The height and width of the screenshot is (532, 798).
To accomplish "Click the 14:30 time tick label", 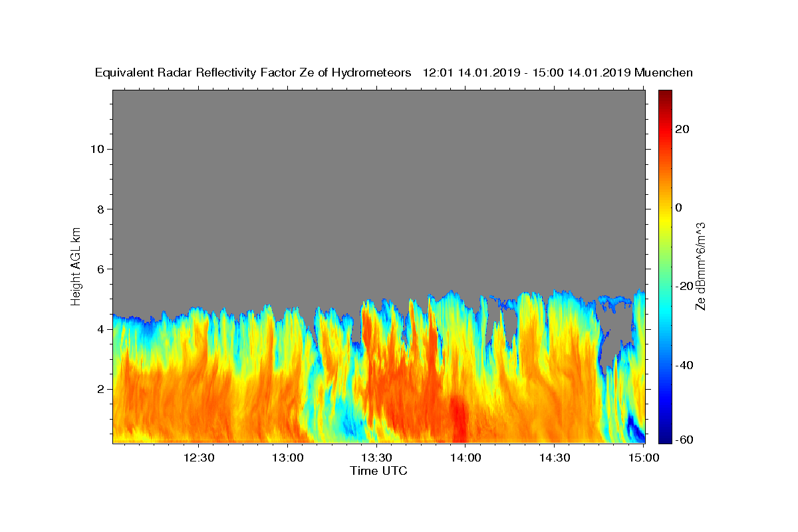I will 555,458.
